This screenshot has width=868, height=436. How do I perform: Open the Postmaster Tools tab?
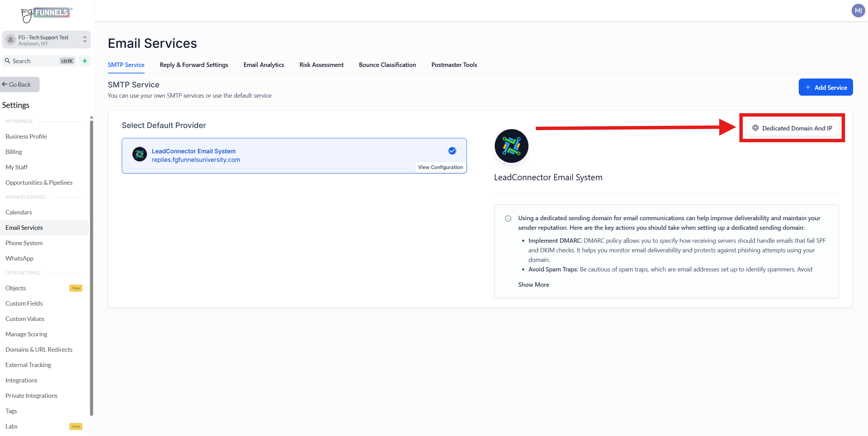click(454, 65)
